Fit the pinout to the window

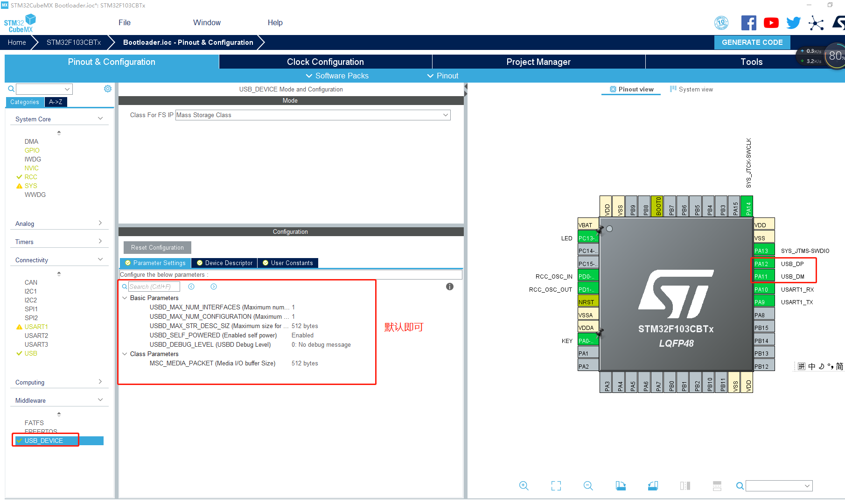556,486
